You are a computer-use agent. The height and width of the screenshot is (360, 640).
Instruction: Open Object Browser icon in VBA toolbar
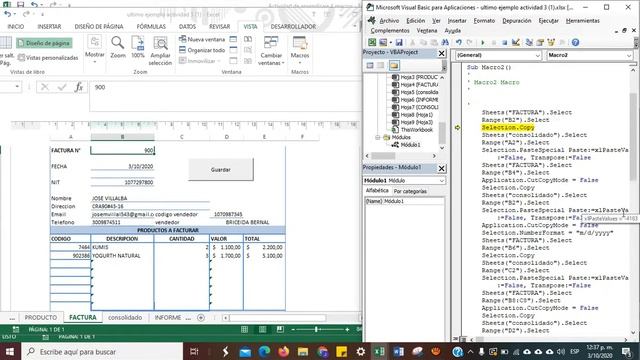point(551,42)
